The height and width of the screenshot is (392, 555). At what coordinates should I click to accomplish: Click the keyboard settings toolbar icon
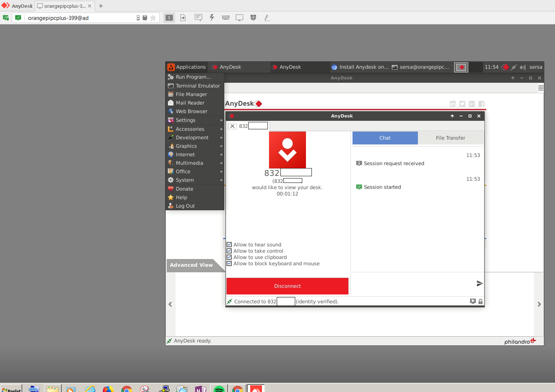click(x=225, y=17)
